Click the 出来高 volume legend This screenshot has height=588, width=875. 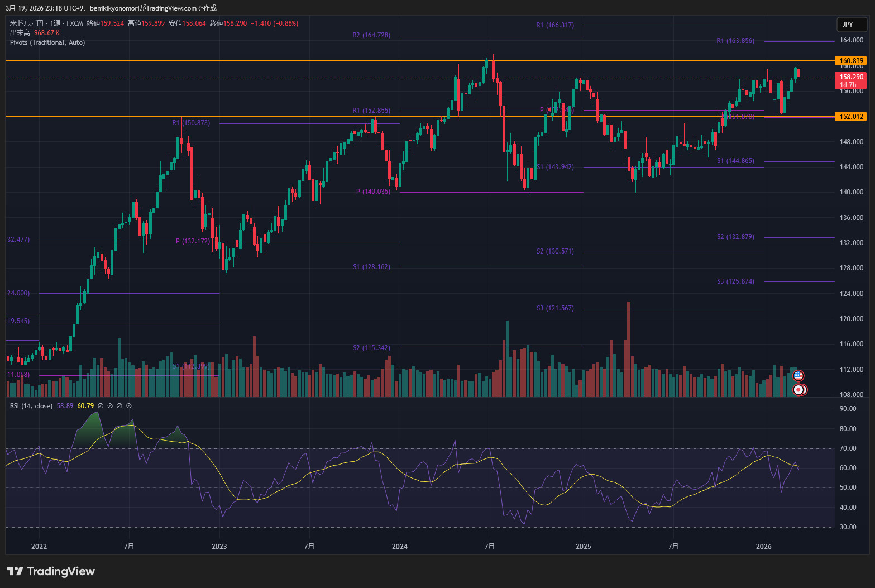(x=20, y=33)
